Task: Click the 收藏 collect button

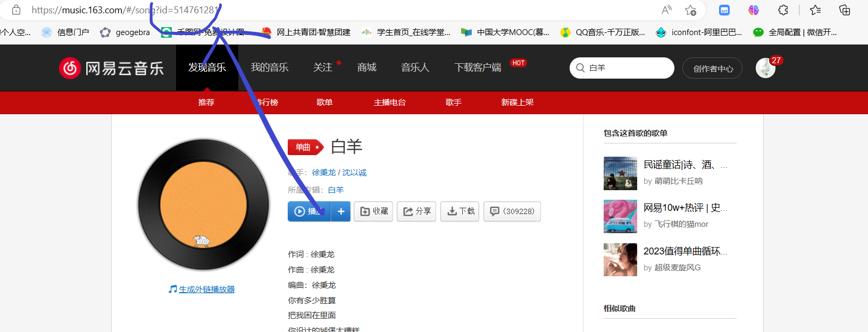Action: (x=374, y=211)
